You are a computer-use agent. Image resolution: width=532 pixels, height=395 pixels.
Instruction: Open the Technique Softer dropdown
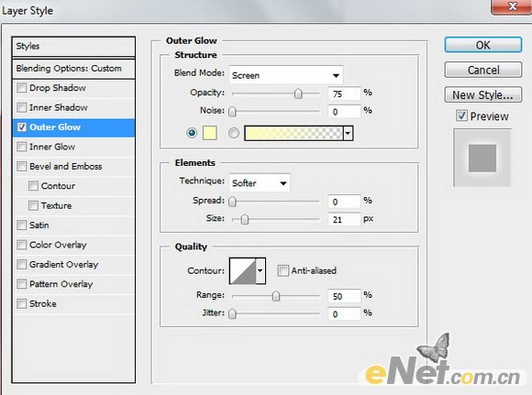pyautogui.click(x=260, y=183)
